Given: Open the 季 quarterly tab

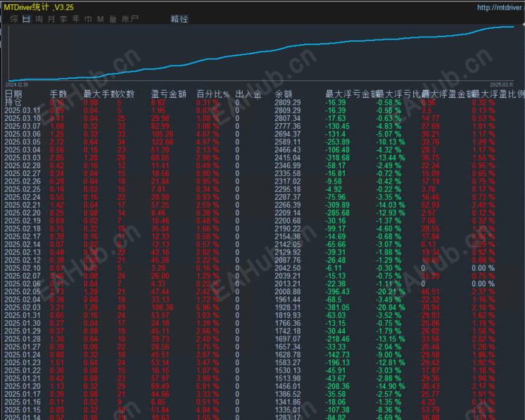Looking at the screenshot, I should tap(63, 19).
